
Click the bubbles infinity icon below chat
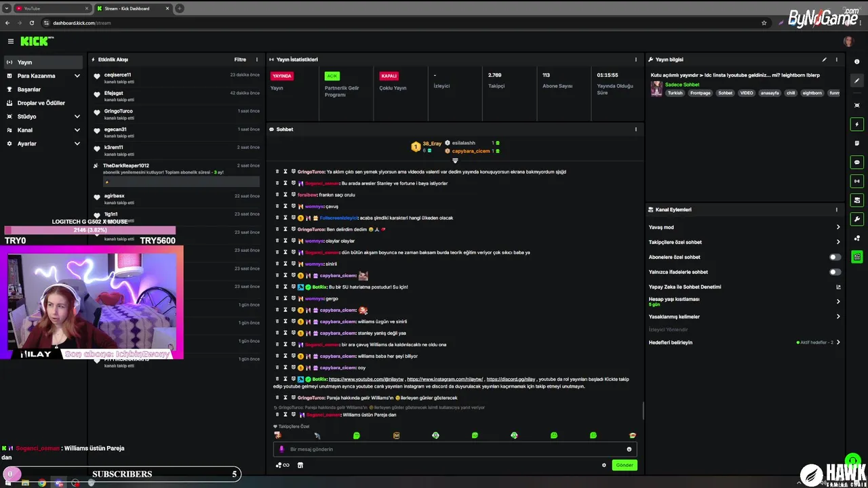point(282,466)
